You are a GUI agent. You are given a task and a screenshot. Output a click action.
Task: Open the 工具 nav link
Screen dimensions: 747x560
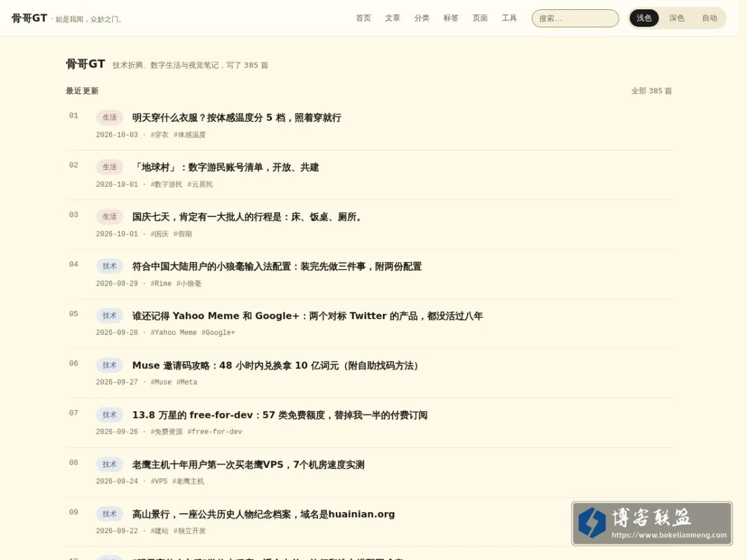[x=509, y=18]
